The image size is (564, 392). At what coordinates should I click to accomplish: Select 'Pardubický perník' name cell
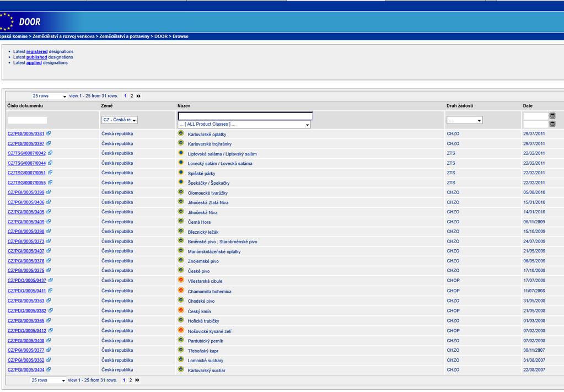tap(206, 341)
